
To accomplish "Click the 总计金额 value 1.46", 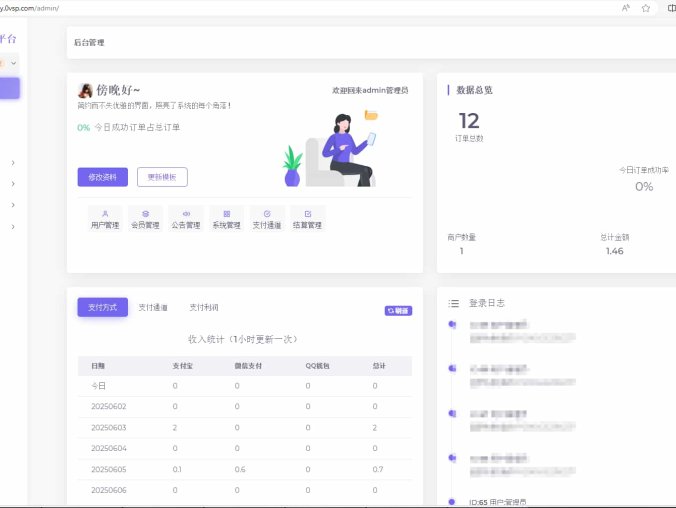I will click(615, 251).
